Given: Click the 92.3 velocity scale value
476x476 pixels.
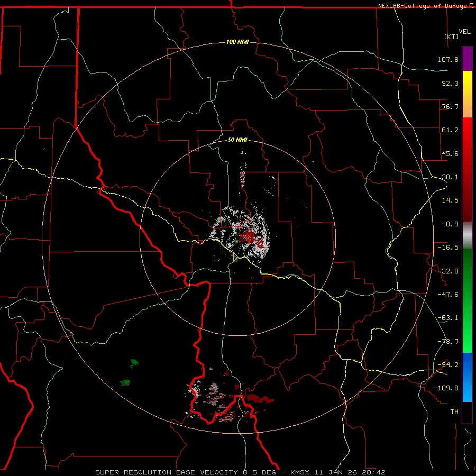Looking at the screenshot, I should coord(450,83).
